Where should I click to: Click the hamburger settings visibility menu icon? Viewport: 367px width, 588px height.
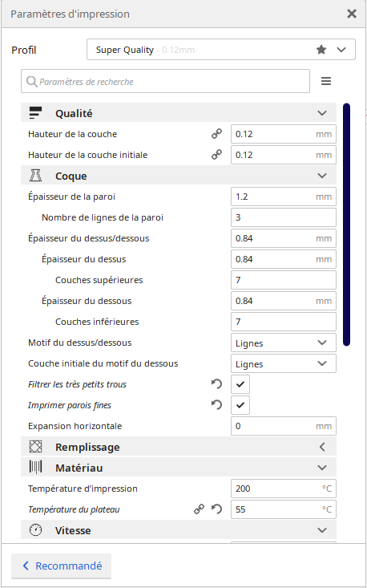coord(326,81)
